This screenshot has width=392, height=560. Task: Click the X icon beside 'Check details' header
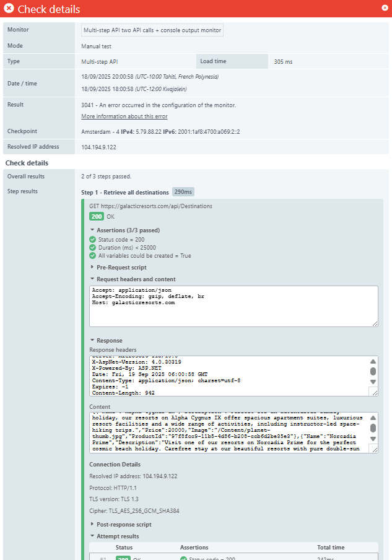(x=7, y=9)
